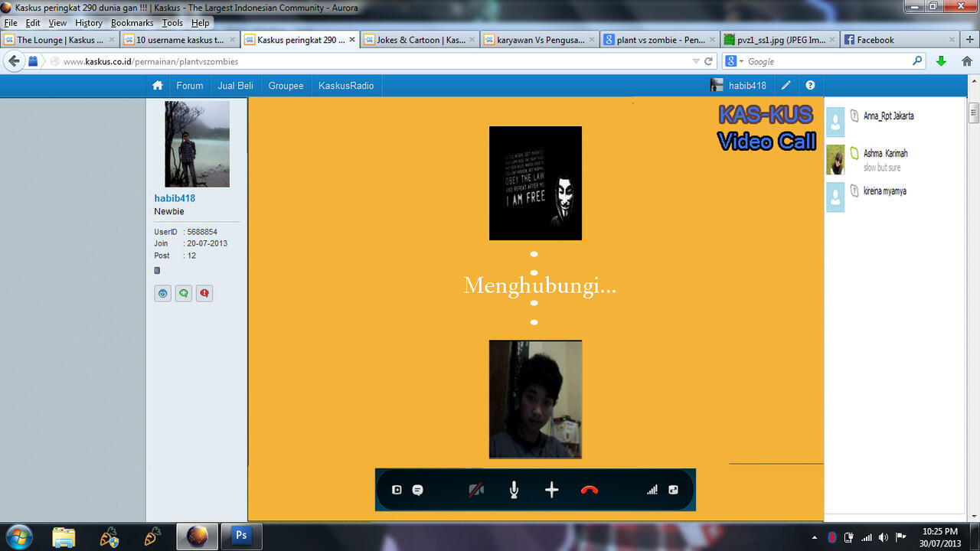Go to browser home page icon
The image size is (980, 551).
(967, 61)
